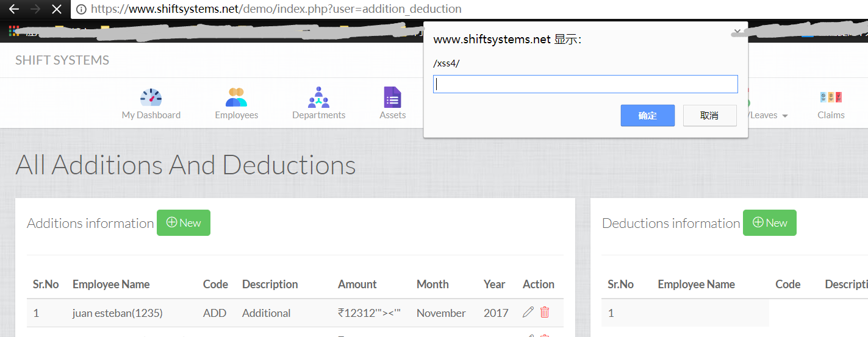Image resolution: width=868 pixels, height=337 pixels.
Task: Click Action column header
Action: (x=539, y=285)
